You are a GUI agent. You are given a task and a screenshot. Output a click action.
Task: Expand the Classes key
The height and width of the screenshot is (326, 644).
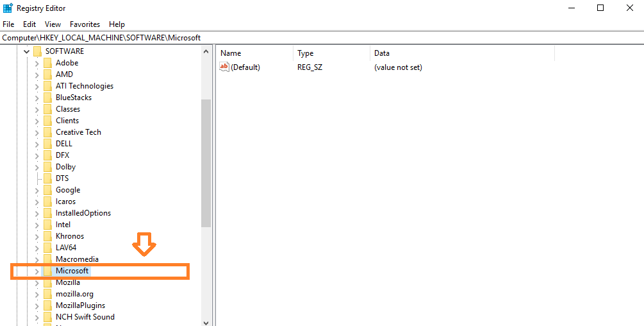[37, 109]
